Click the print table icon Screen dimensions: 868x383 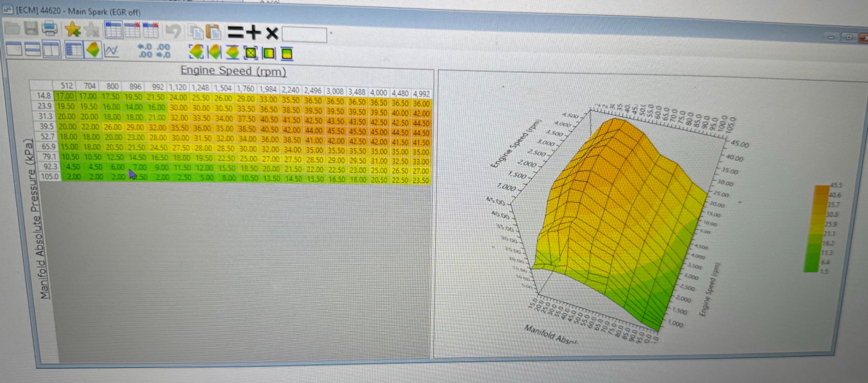tap(50, 28)
